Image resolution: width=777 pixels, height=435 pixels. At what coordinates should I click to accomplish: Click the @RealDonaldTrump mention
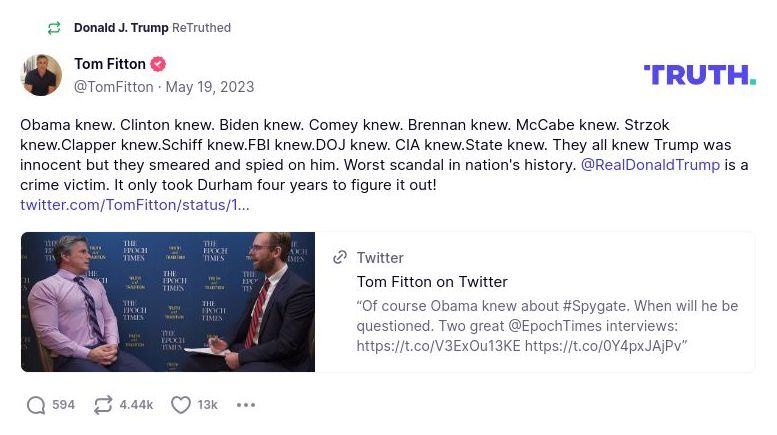click(x=650, y=165)
